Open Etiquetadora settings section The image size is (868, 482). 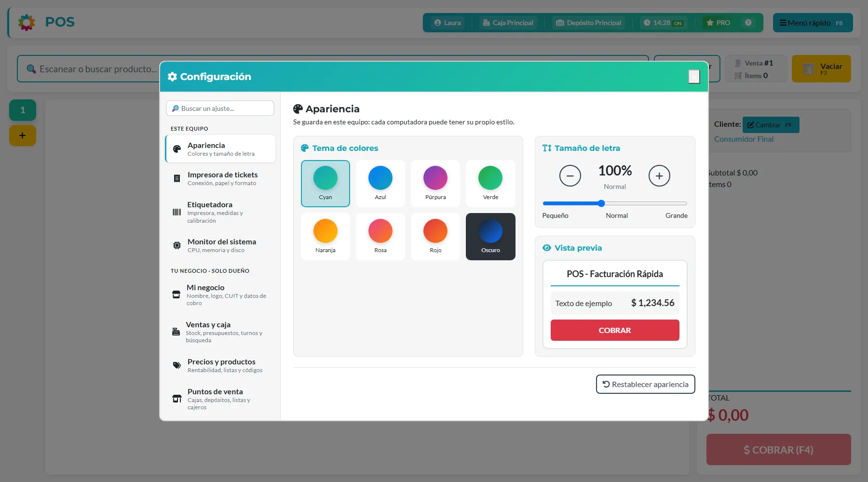pyautogui.click(x=220, y=212)
